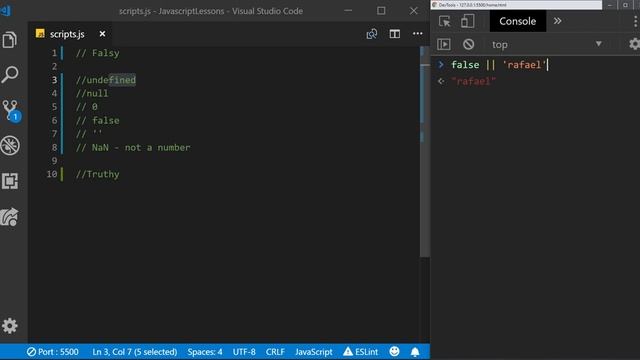This screenshot has width=640, height=360.
Task: Open feedback smiley in status bar
Action: point(394,351)
